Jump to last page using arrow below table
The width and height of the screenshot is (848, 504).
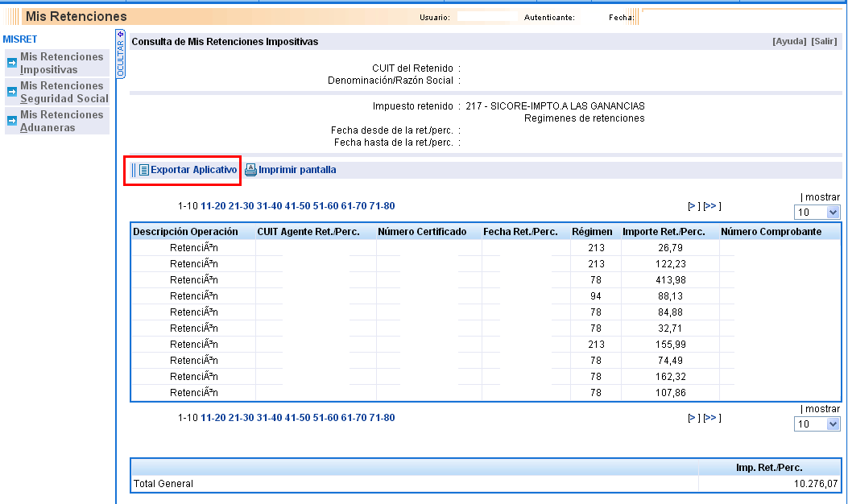(711, 419)
